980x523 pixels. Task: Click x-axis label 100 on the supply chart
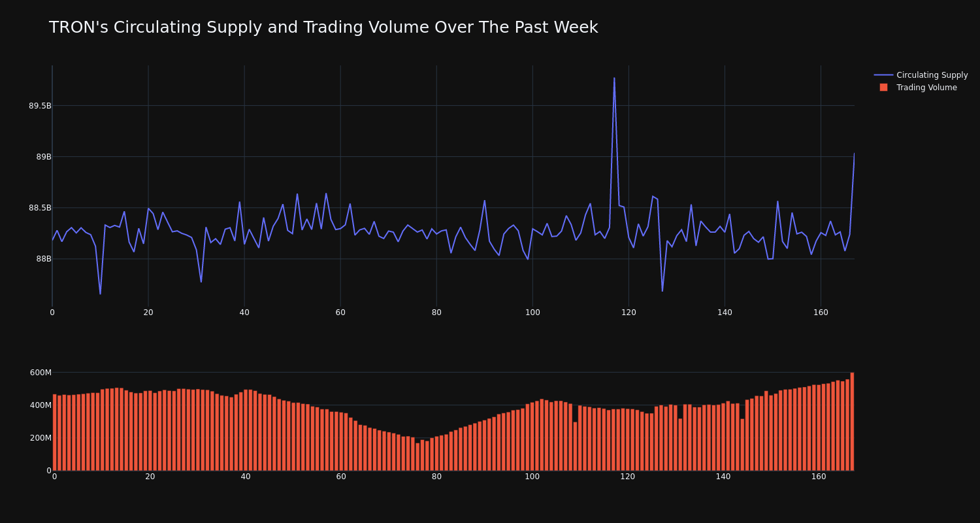click(x=532, y=312)
